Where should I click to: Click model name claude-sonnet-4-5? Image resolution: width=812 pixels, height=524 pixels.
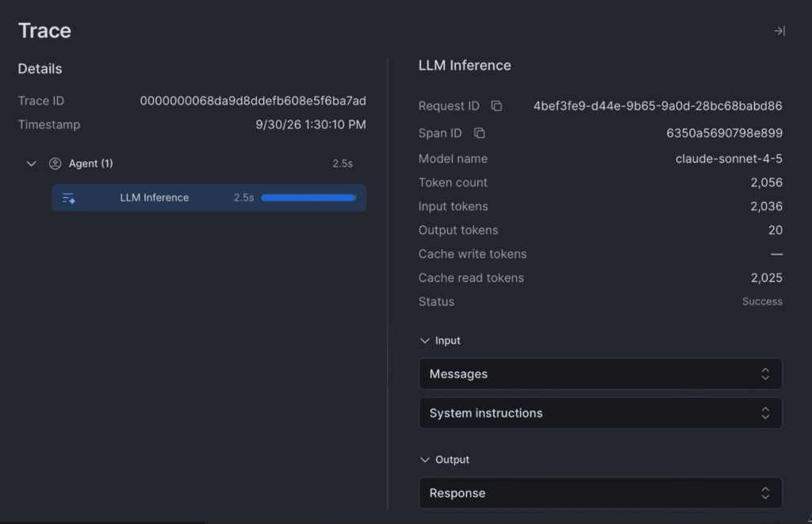(x=729, y=159)
